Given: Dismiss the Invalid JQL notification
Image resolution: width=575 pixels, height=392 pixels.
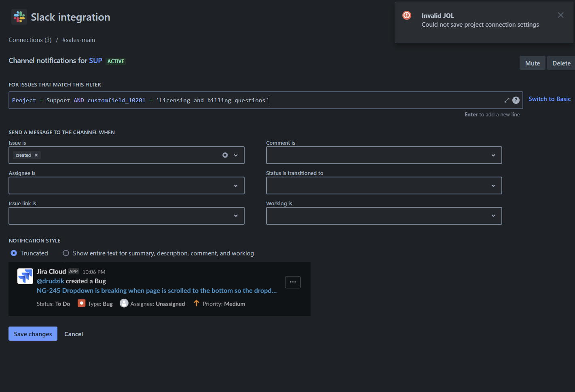Looking at the screenshot, I should 560,15.
